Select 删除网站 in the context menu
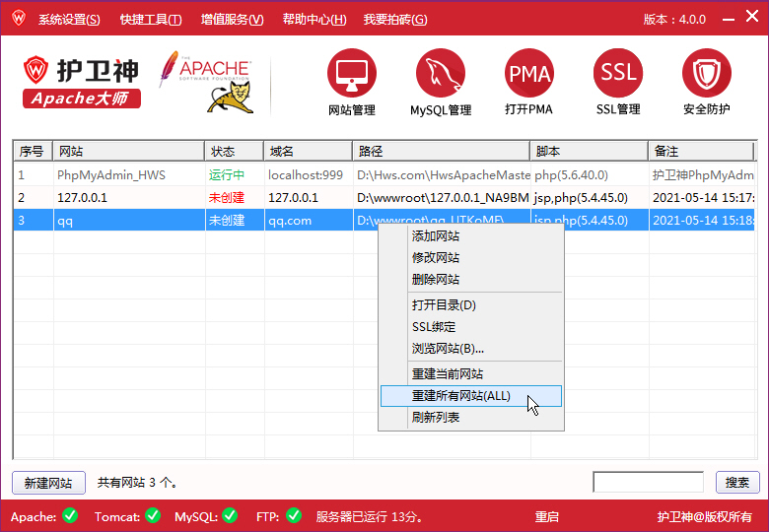769x532 pixels. pos(436,280)
